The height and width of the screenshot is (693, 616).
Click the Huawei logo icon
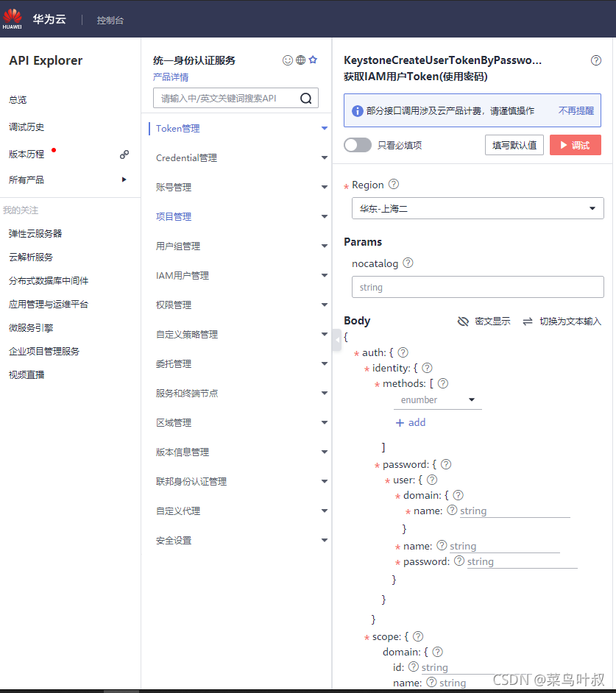12,18
